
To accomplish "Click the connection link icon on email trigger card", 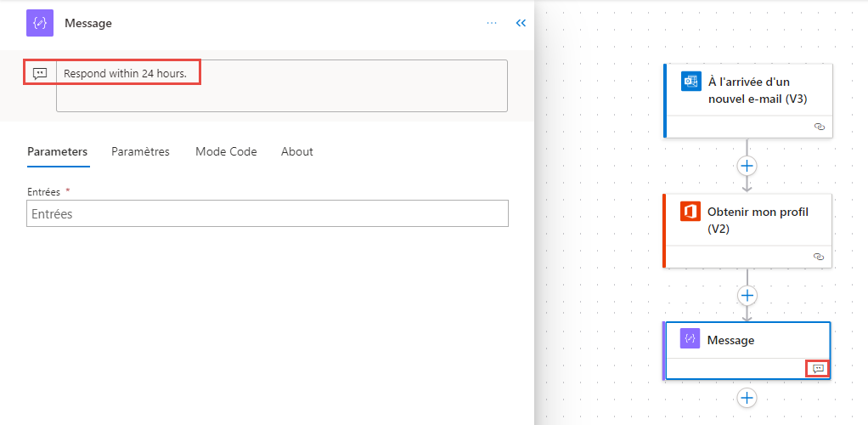I will point(820,127).
